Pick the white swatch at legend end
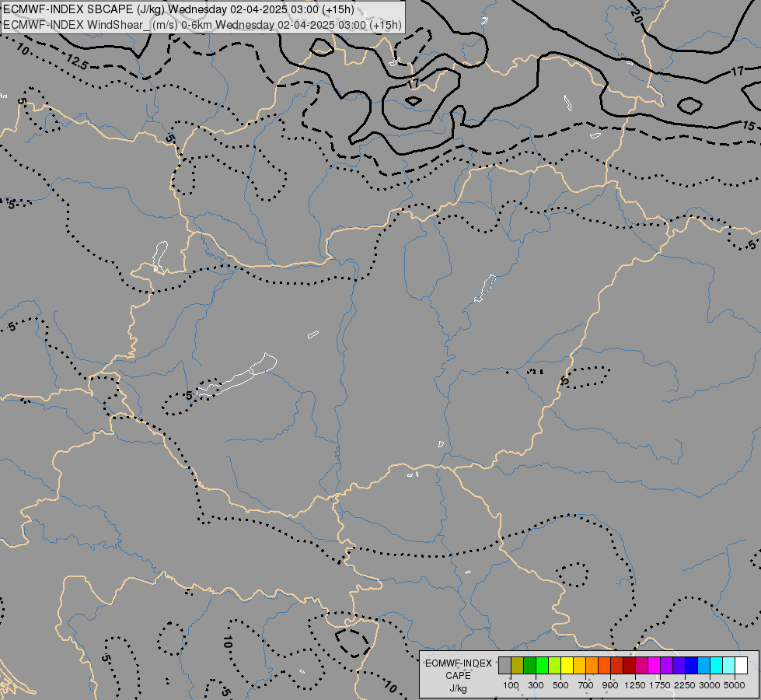The height and width of the screenshot is (700, 761). pos(742,665)
